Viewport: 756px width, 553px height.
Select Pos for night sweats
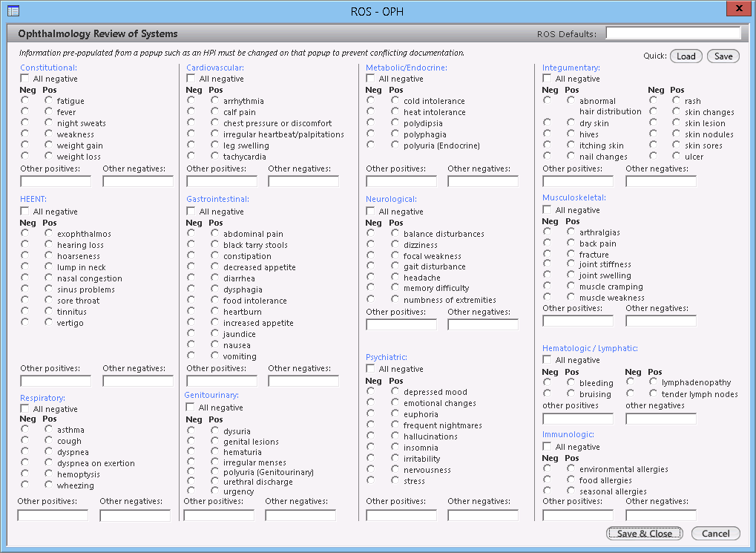[x=48, y=122]
